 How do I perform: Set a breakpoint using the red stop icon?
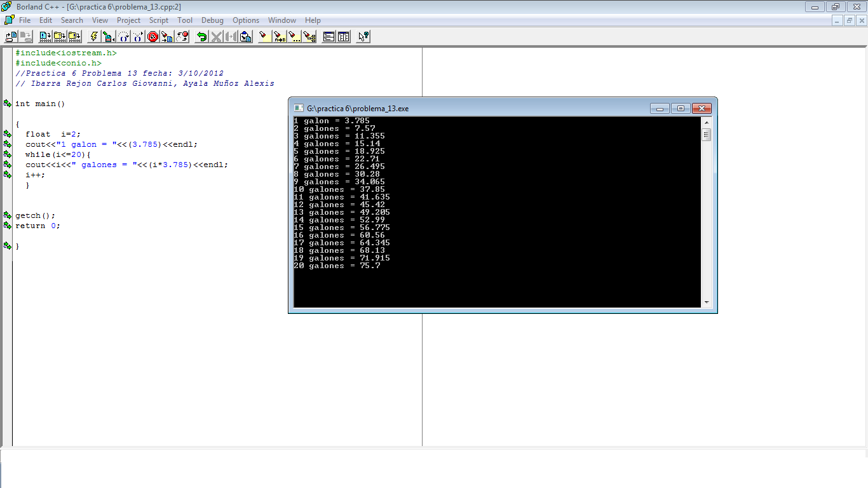coord(153,36)
